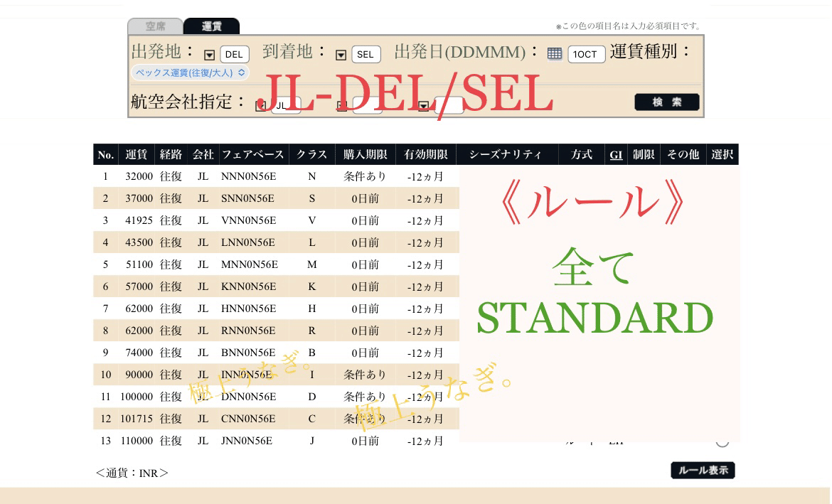The height and width of the screenshot is (504, 832).
Task: Select the 運賃 tab
Action: (212, 26)
